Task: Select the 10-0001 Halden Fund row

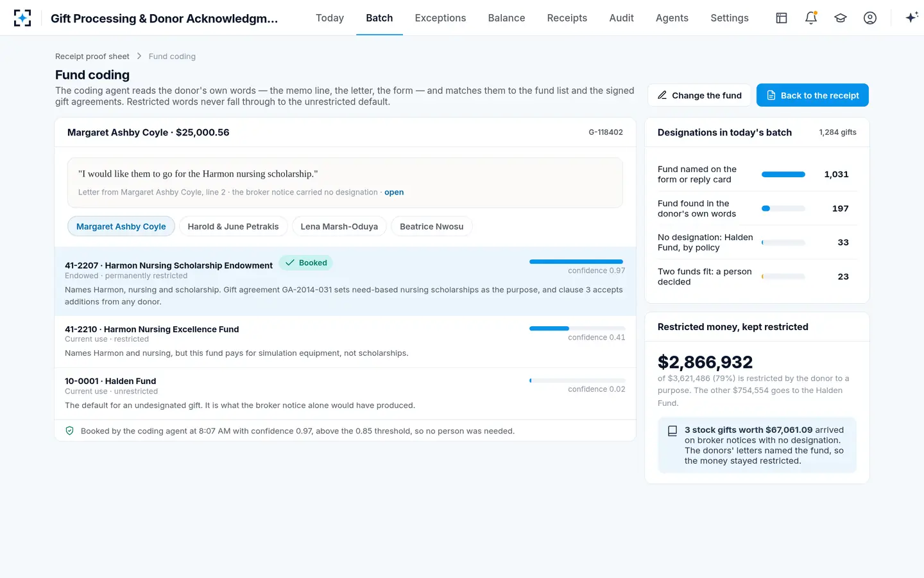Action: coord(345,394)
